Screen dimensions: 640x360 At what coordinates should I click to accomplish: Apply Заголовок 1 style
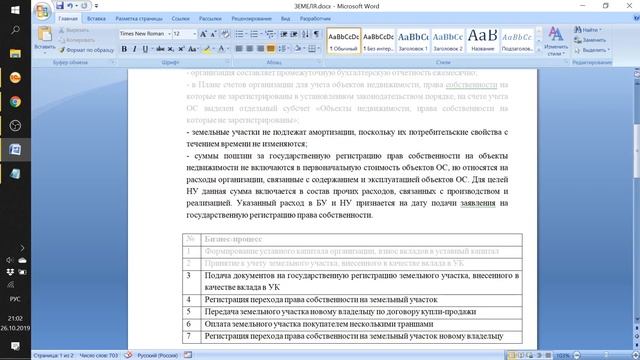coord(413,40)
